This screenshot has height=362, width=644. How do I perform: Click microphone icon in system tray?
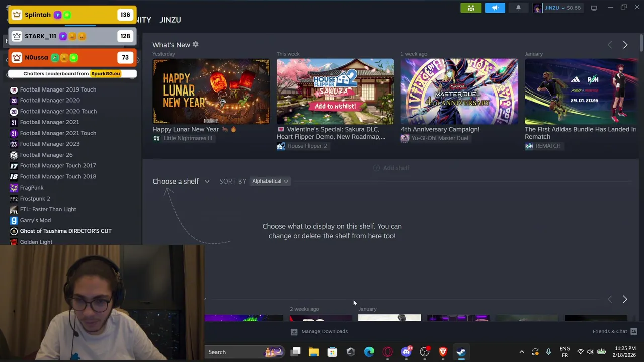(548, 352)
